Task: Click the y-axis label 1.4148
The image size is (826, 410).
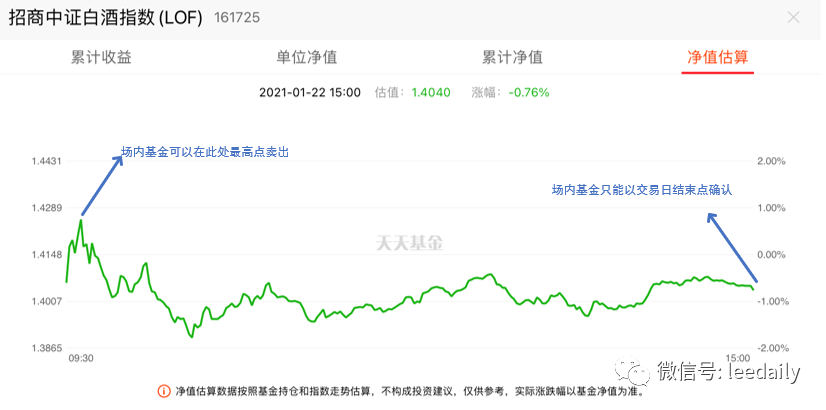Action: point(47,255)
